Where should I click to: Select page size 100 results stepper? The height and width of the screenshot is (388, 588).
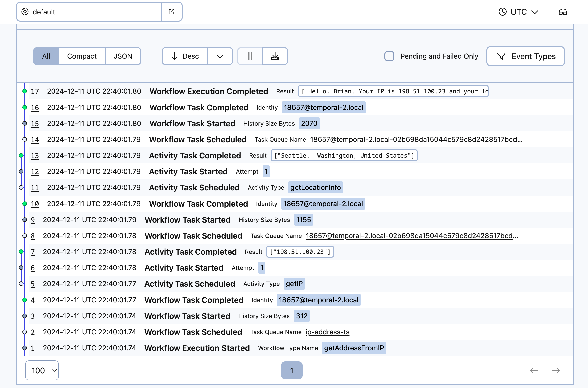point(42,370)
